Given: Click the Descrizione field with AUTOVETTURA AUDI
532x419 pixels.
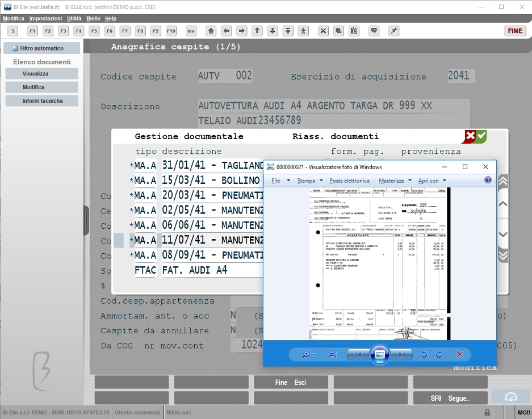Looking at the screenshot, I should click(x=334, y=106).
